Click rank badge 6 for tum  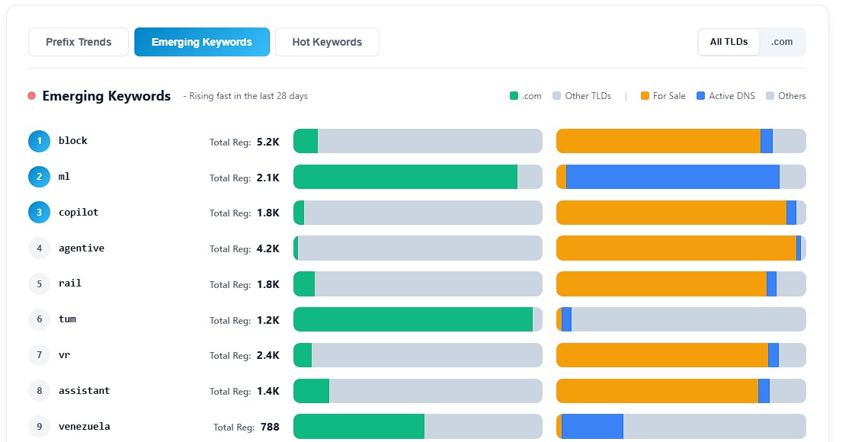pyautogui.click(x=40, y=319)
